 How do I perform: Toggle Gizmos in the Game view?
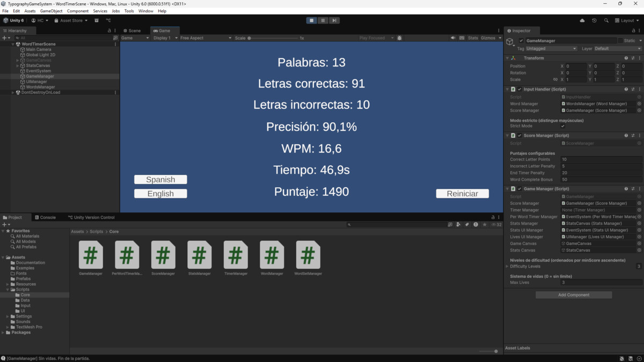[488, 38]
